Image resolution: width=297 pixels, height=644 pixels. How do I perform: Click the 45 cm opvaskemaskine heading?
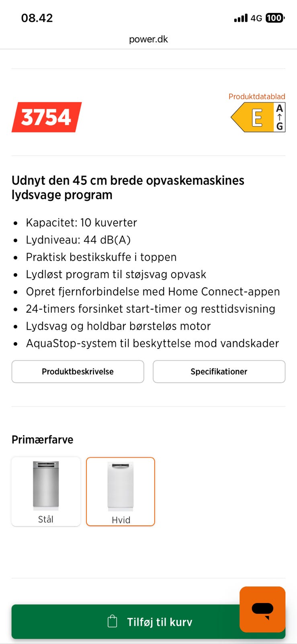point(128,188)
